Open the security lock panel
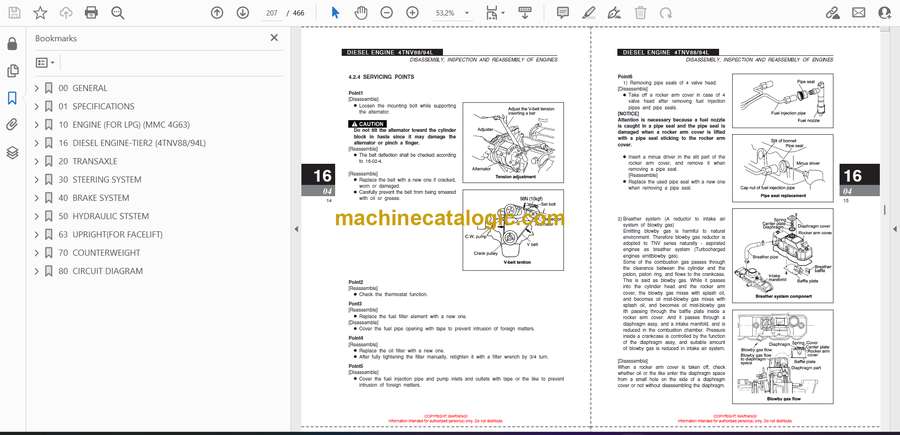The height and width of the screenshot is (435, 900). (13, 44)
